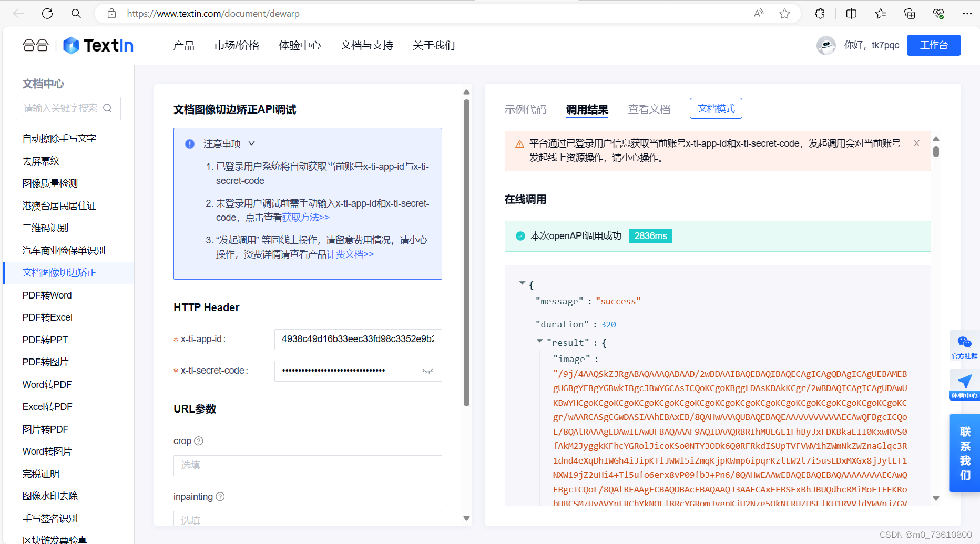Click the user avatar next to tk7pqc
This screenshot has height=544, width=980.
click(826, 45)
